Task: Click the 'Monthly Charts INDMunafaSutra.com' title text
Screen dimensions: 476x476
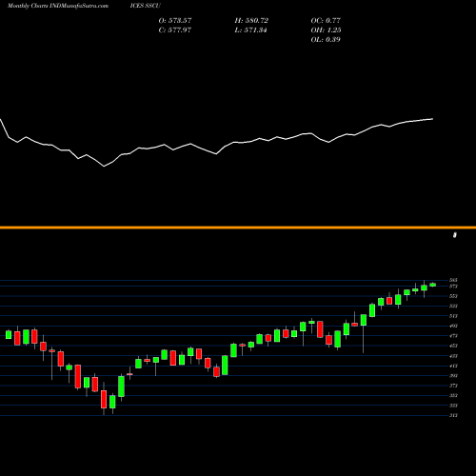Action: coord(58,6)
